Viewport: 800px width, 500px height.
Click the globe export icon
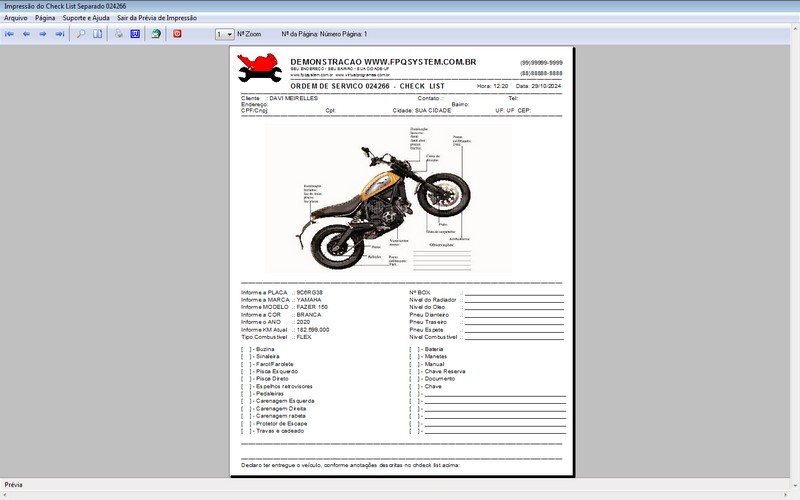click(x=156, y=34)
